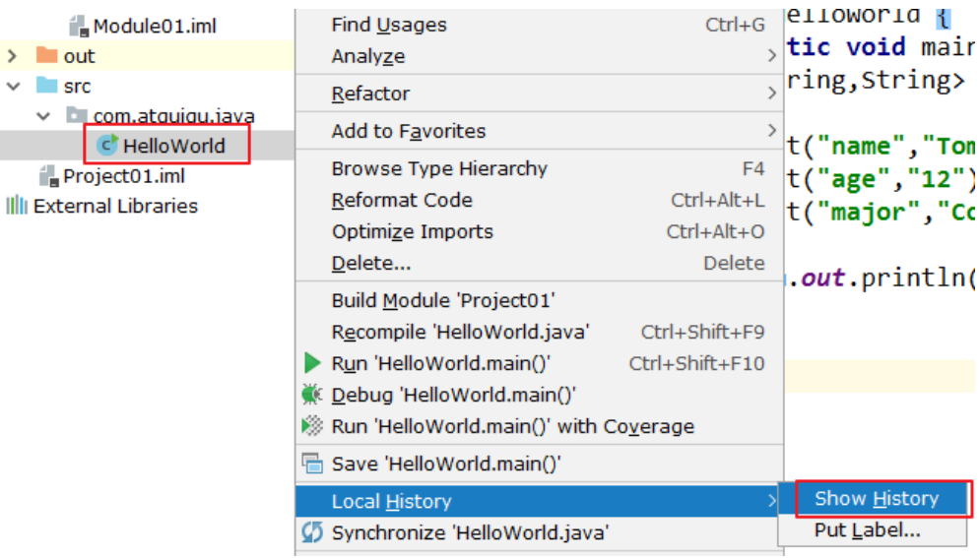Select Project01.iml in project tree
This screenshot has width=980, height=558.
124,176
